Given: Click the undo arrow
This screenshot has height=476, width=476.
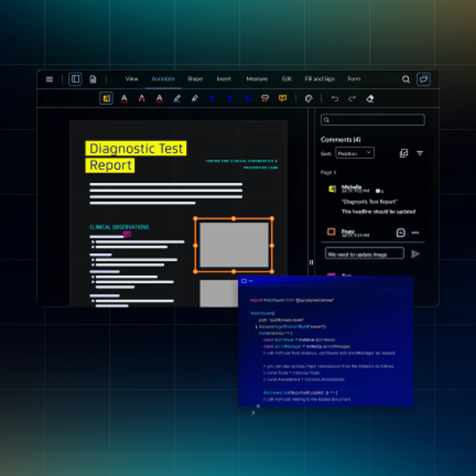Looking at the screenshot, I should (335, 99).
